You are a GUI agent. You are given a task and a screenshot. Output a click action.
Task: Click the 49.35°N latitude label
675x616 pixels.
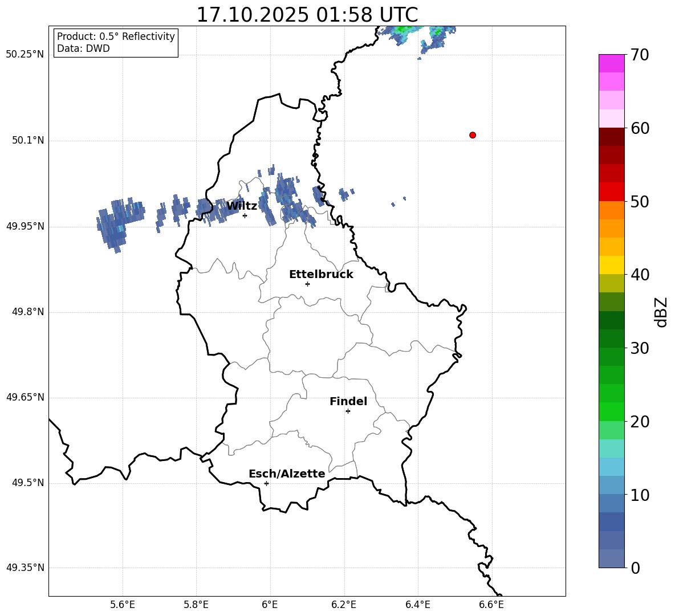(25, 568)
